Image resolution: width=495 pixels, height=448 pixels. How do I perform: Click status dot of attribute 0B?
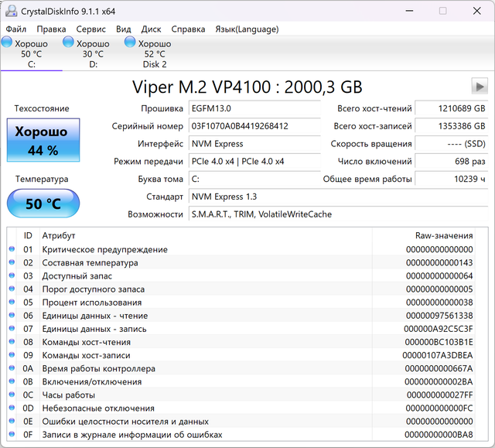[x=12, y=381]
